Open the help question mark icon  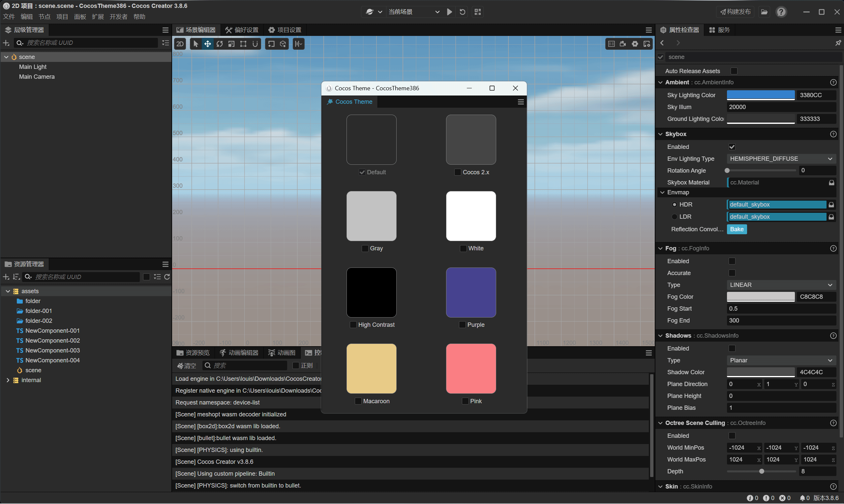click(781, 12)
